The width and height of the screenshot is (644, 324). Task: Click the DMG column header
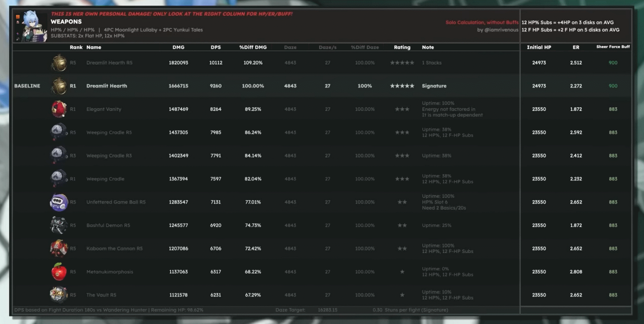[x=178, y=47]
